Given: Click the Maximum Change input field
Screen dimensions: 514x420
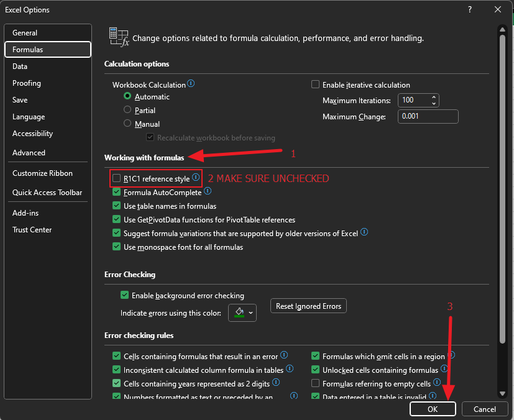Looking at the screenshot, I should pos(428,116).
